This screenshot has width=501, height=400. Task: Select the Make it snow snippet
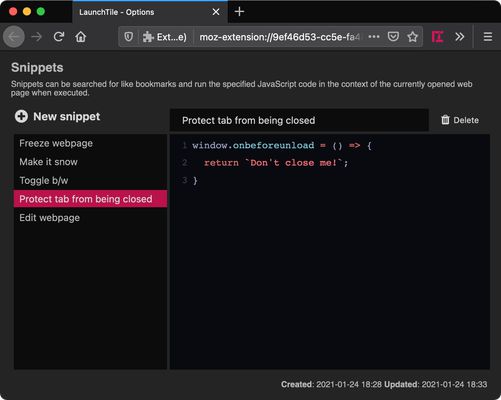90,162
